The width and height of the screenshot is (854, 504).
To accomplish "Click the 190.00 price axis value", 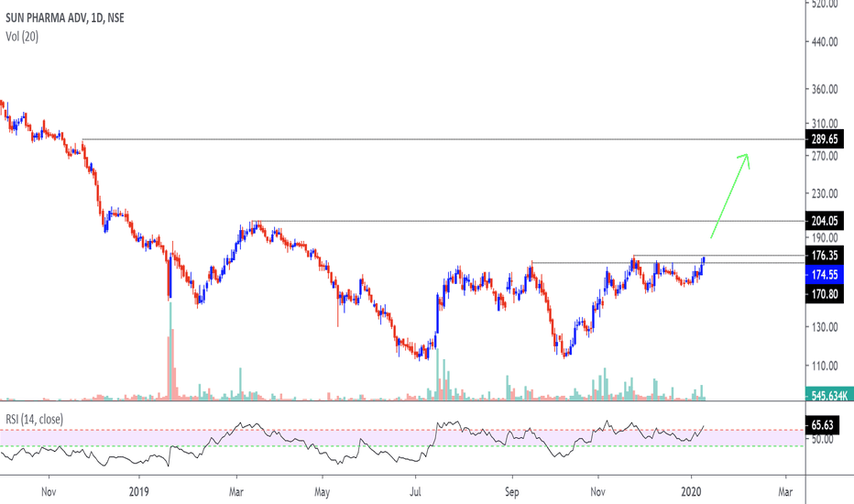I will pos(825,237).
